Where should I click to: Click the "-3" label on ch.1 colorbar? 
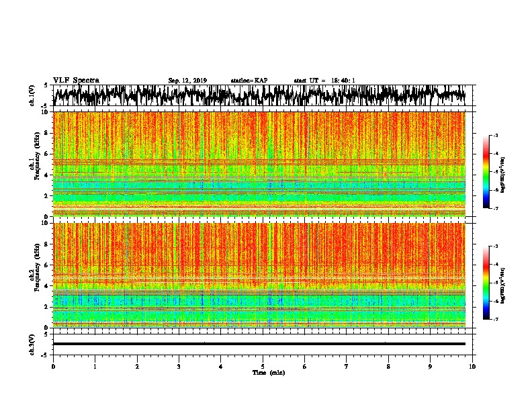click(496, 136)
